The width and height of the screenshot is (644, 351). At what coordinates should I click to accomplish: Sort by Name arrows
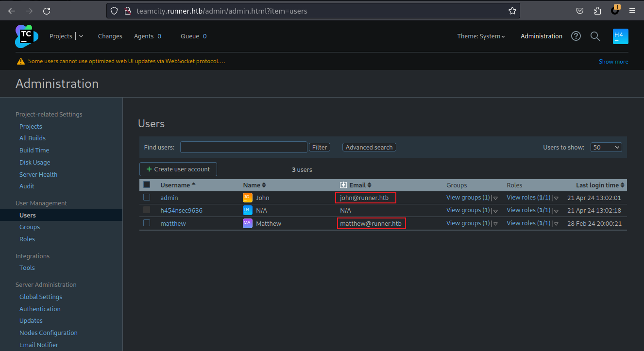click(264, 185)
